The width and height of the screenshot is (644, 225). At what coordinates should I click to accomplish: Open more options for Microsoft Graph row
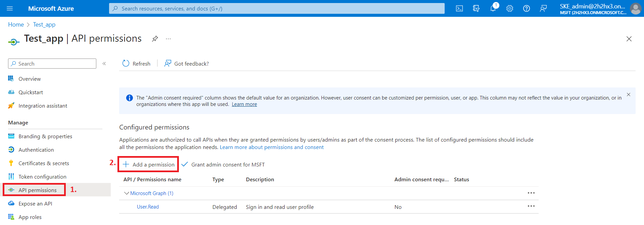point(531,193)
